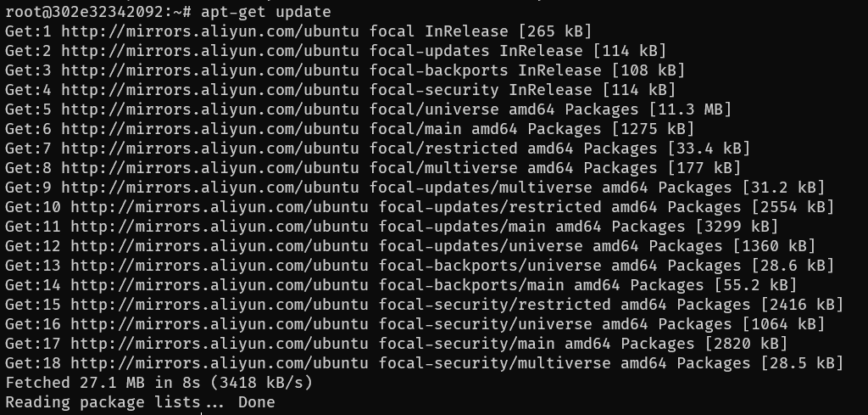Image resolution: width=868 pixels, height=415 pixels.
Task: Click the Reading package lists Done line
Action: pos(140,402)
